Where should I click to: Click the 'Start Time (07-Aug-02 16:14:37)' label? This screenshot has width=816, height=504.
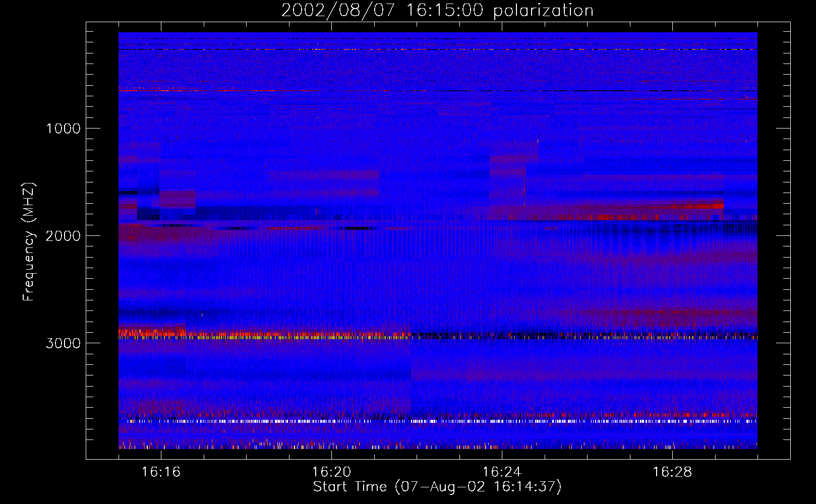pos(437,487)
